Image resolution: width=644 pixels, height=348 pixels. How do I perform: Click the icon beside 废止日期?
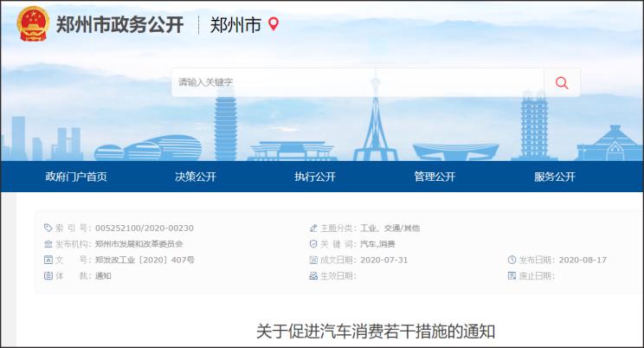point(512,275)
